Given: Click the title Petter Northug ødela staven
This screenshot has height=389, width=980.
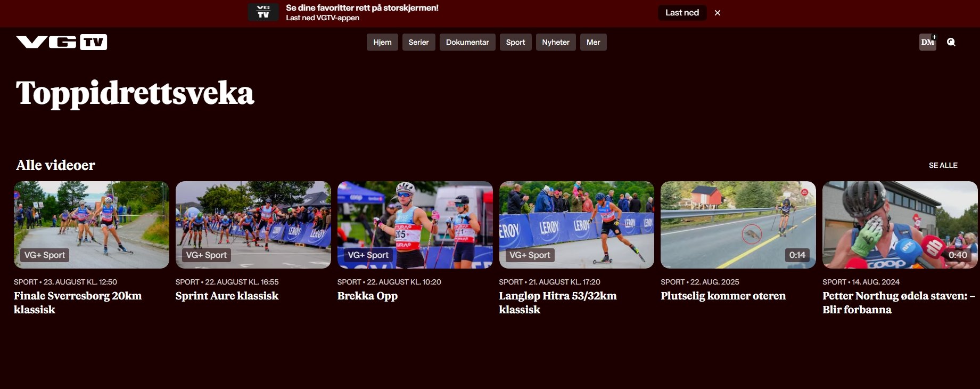Looking at the screenshot, I should (x=899, y=303).
